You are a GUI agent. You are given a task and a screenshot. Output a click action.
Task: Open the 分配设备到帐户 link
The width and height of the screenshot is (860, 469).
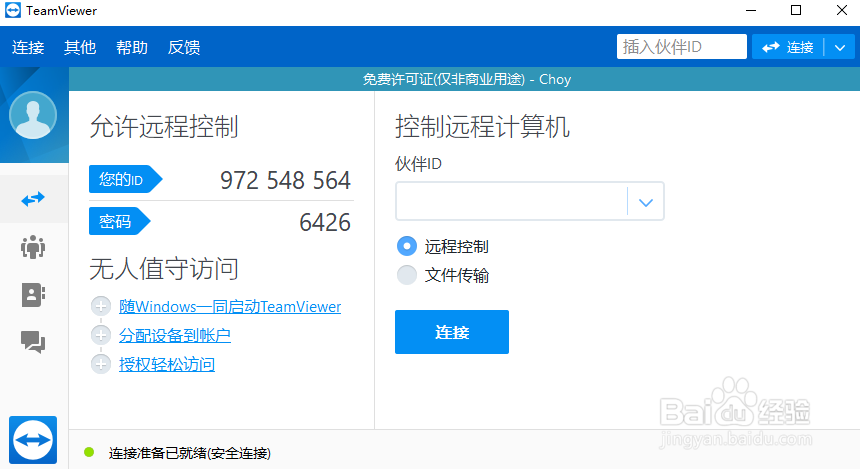click(175, 335)
